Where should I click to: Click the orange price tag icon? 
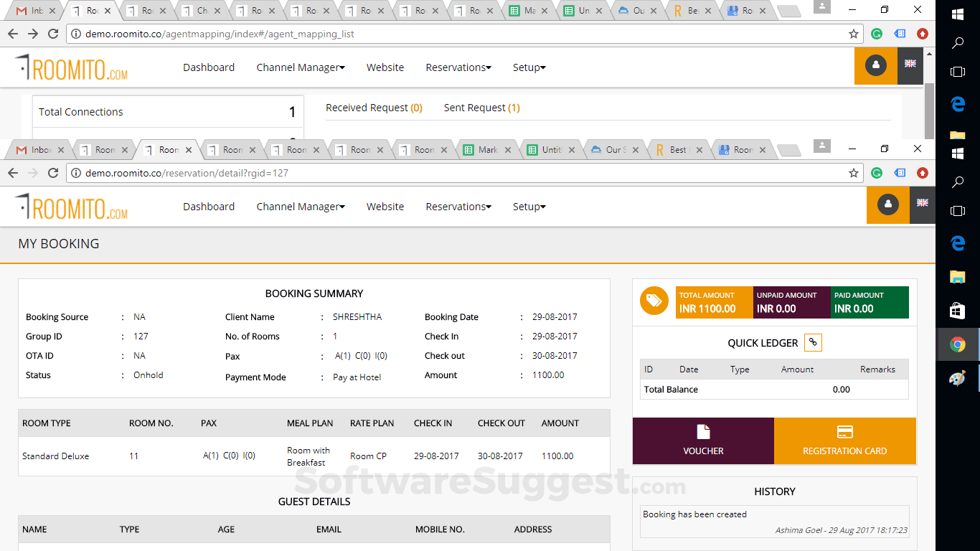pyautogui.click(x=654, y=301)
